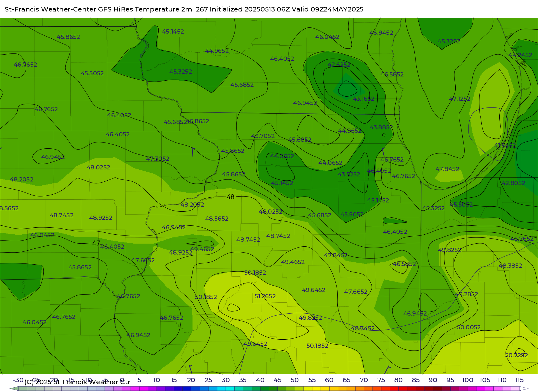Select the 41.5452 temperature value
The width and height of the screenshot is (538, 392).
(x=505, y=146)
